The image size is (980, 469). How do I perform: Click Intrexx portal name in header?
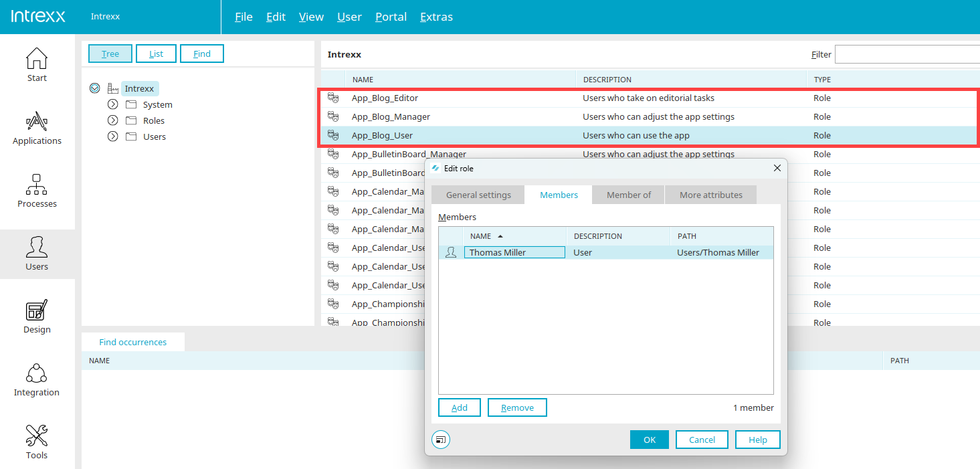105,17
